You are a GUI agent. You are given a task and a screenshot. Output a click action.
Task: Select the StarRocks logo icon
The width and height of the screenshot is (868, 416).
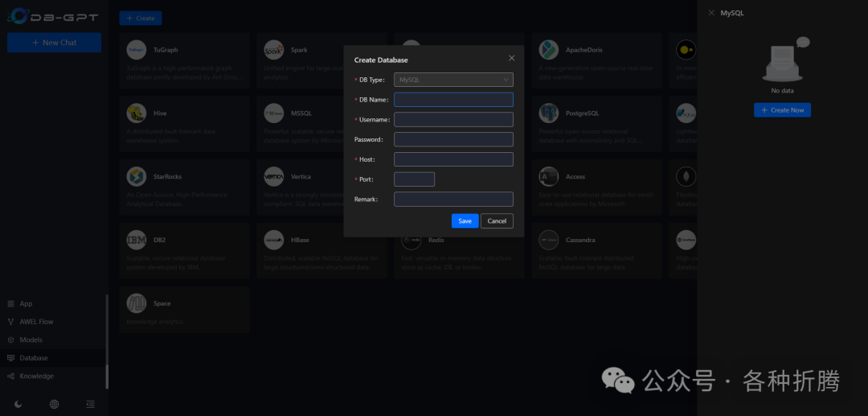[136, 177]
